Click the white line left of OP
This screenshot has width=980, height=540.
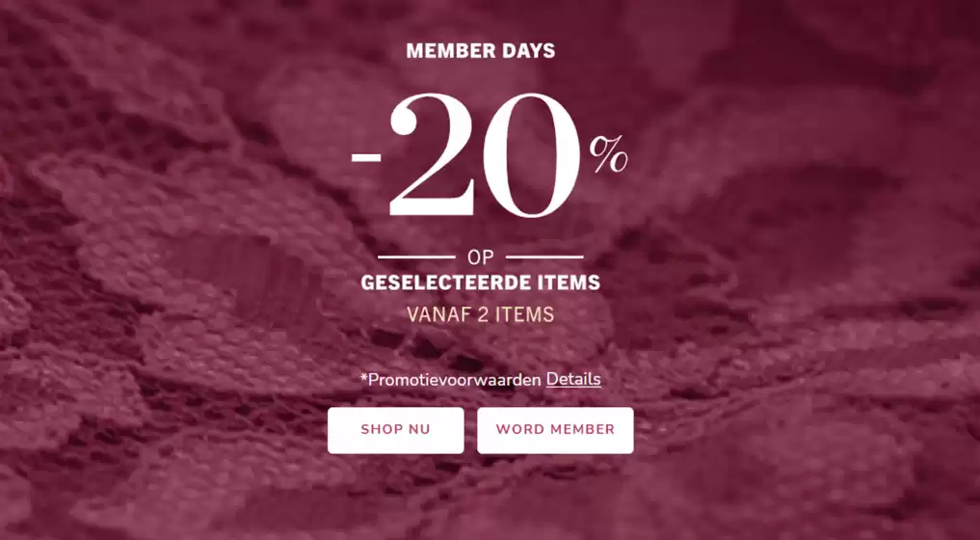click(416, 257)
